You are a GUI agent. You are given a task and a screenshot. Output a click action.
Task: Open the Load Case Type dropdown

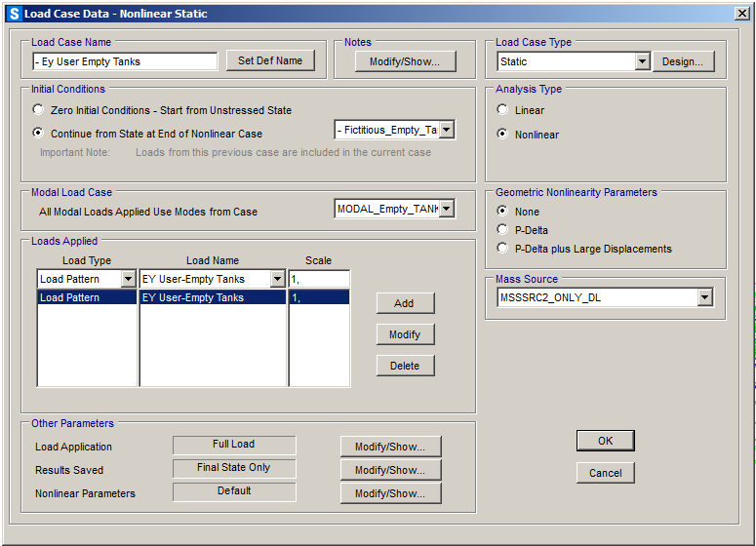[642, 61]
